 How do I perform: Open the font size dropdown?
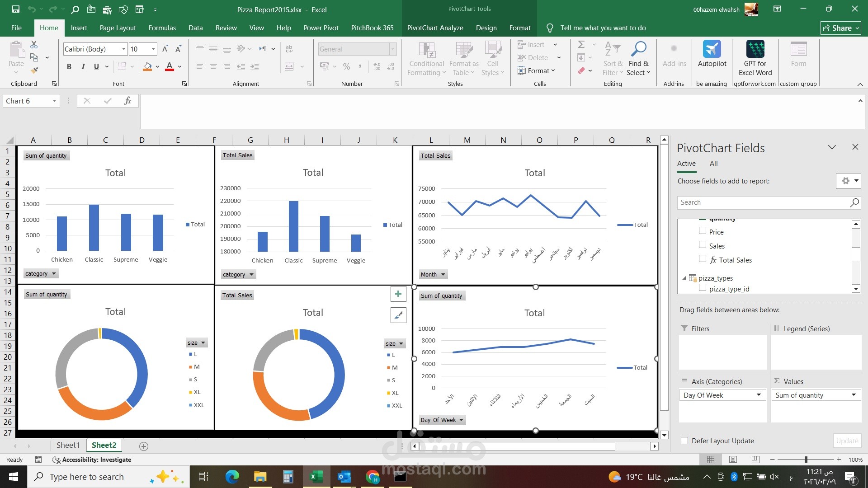tap(153, 49)
